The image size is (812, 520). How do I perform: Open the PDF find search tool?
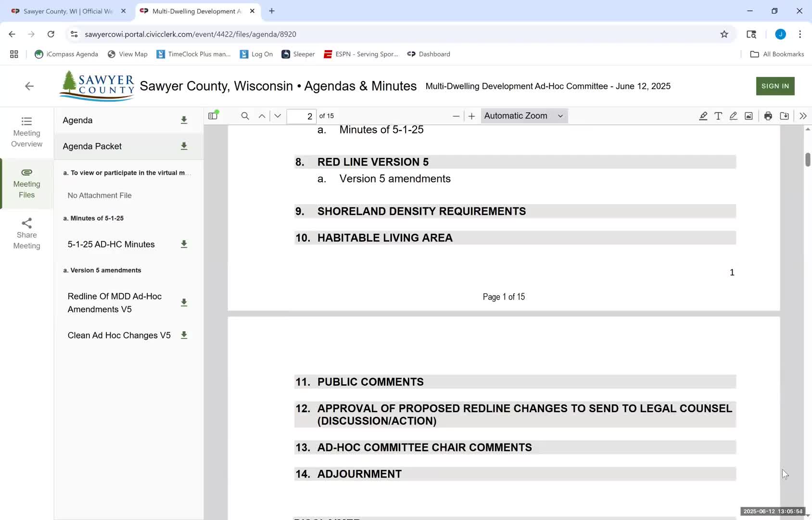pos(245,116)
